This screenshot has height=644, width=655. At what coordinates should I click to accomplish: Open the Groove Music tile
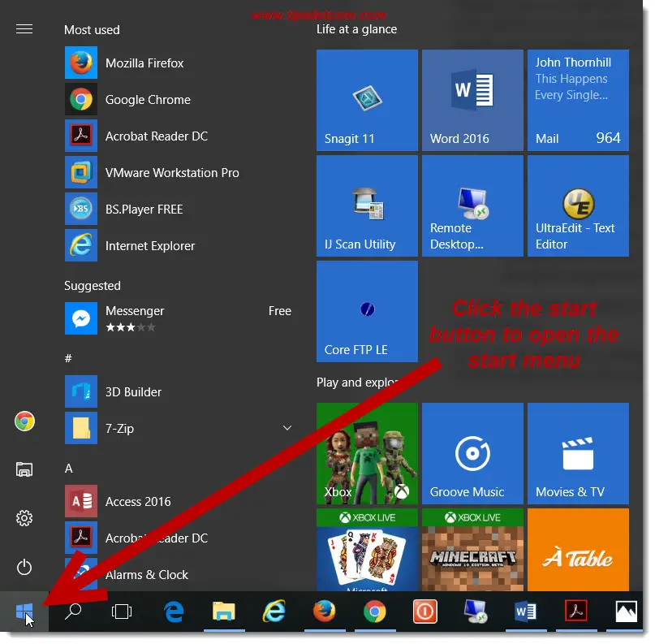click(x=472, y=454)
